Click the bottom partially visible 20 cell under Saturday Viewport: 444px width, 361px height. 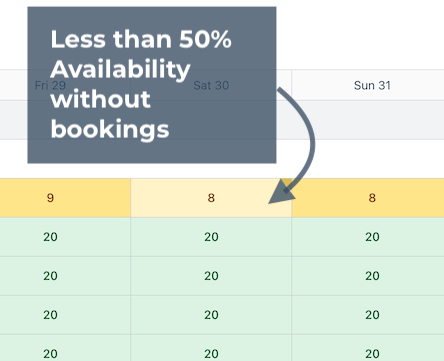pos(211,348)
